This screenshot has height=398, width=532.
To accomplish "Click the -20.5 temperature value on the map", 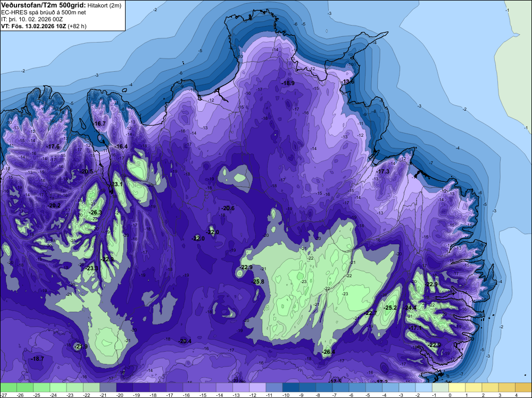I will tap(87, 172).
